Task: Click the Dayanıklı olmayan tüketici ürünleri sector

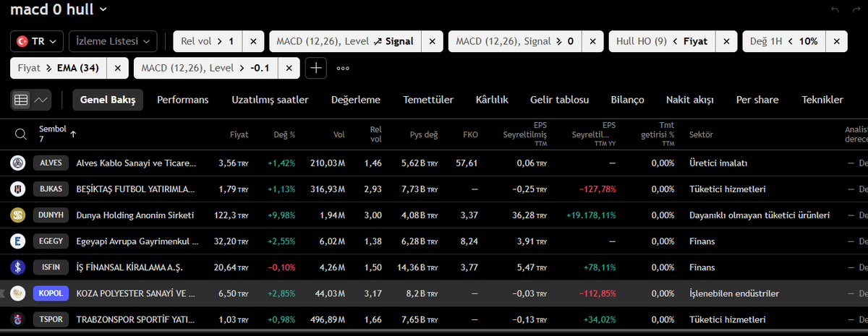Action: click(759, 215)
